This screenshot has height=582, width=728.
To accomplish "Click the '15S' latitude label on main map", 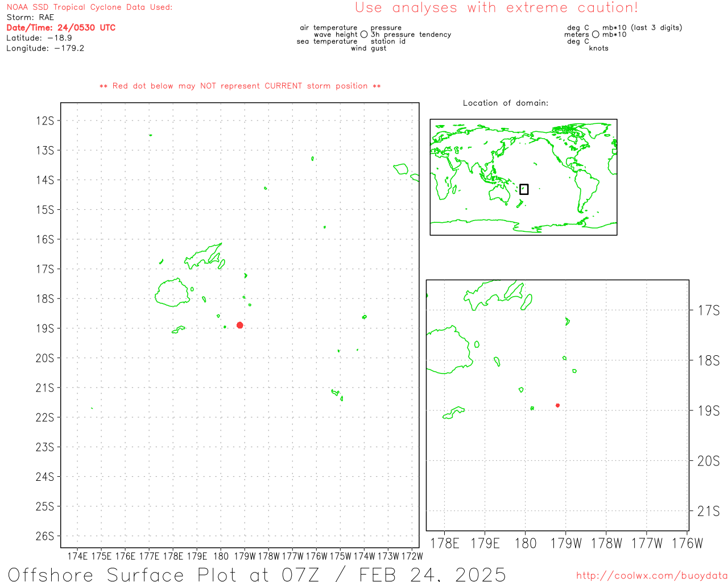I will 45,210.
